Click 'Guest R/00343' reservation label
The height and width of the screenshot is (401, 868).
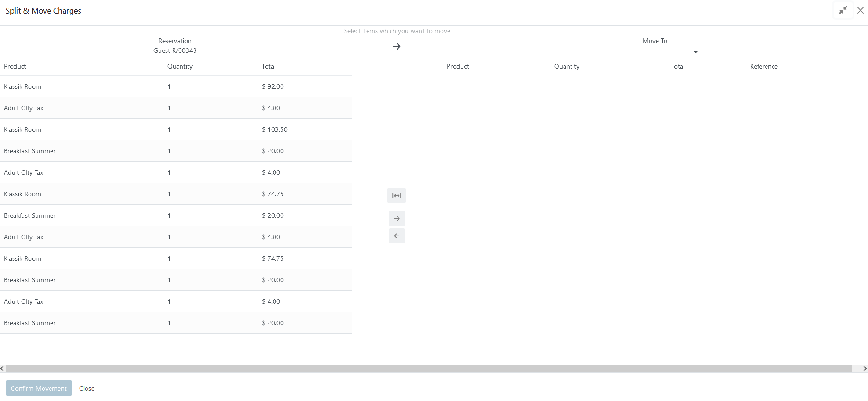pyautogui.click(x=175, y=50)
